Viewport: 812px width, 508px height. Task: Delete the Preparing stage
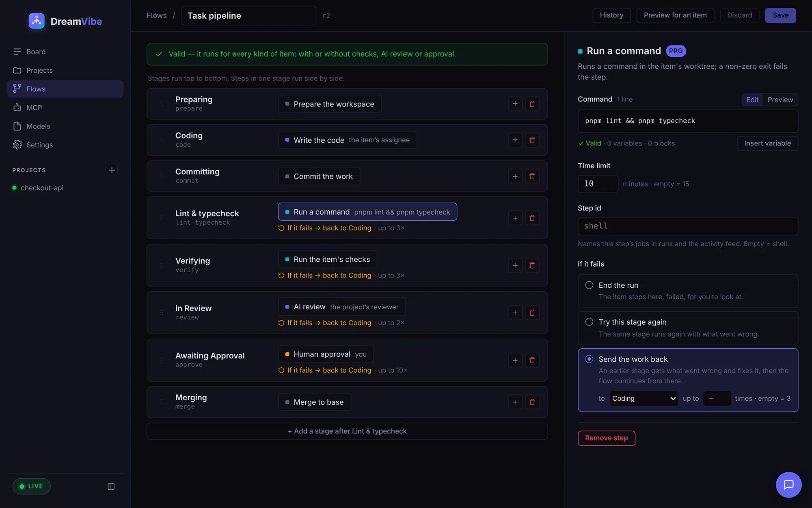coord(532,104)
